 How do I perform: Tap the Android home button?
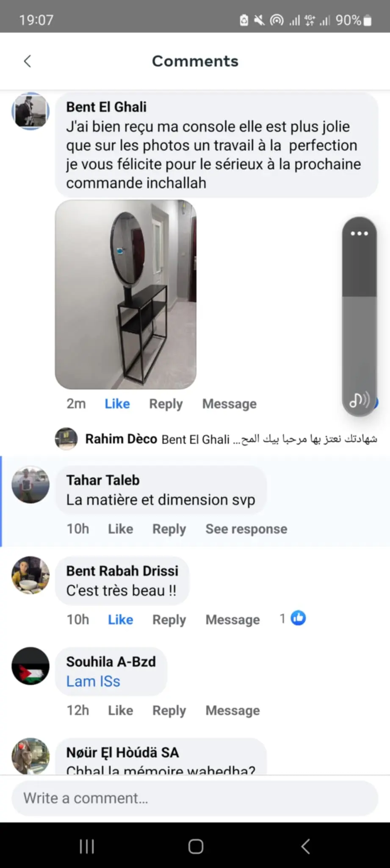click(x=196, y=846)
